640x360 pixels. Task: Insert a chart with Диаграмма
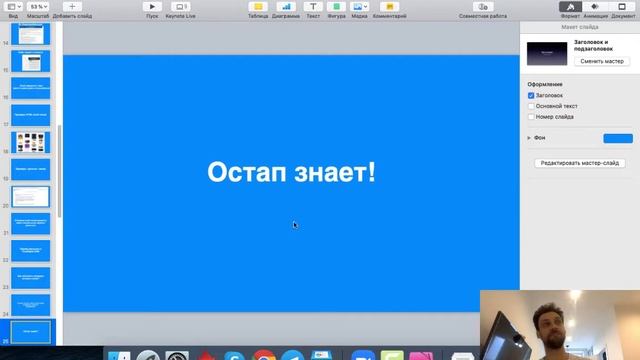pos(286,7)
